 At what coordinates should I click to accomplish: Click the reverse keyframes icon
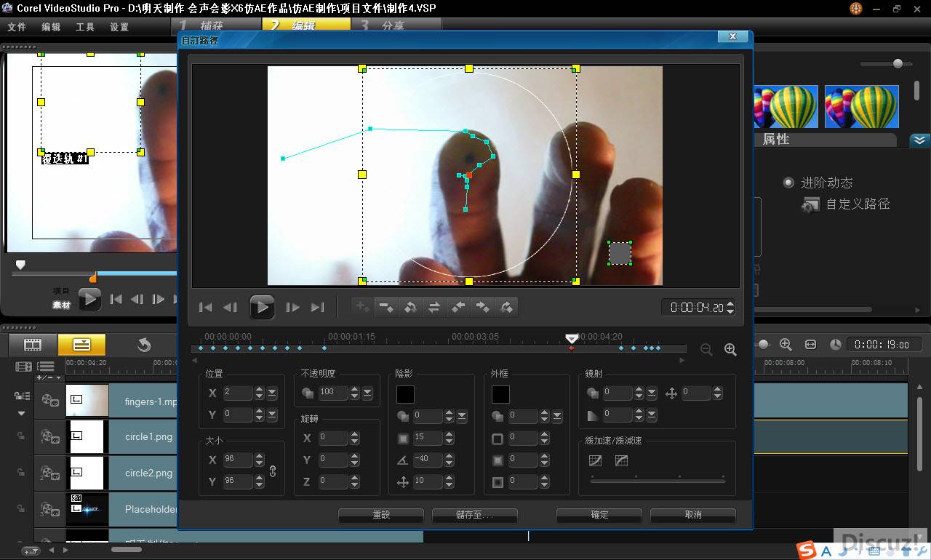pos(410,308)
